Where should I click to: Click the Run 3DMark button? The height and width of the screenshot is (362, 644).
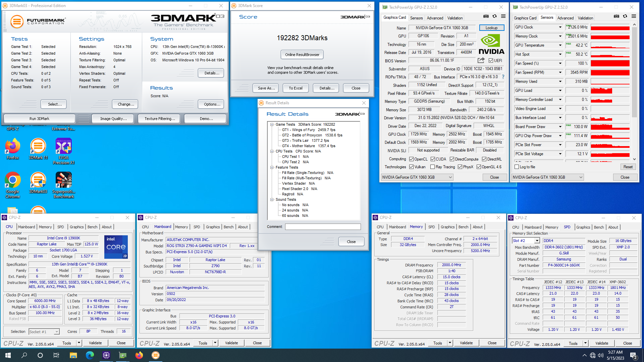coord(39,119)
